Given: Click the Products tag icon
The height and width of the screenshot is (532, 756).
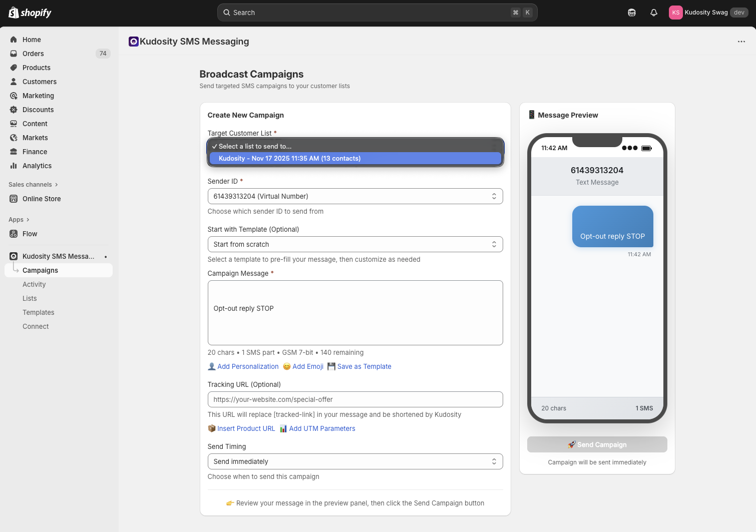Looking at the screenshot, I should (x=14, y=68).
